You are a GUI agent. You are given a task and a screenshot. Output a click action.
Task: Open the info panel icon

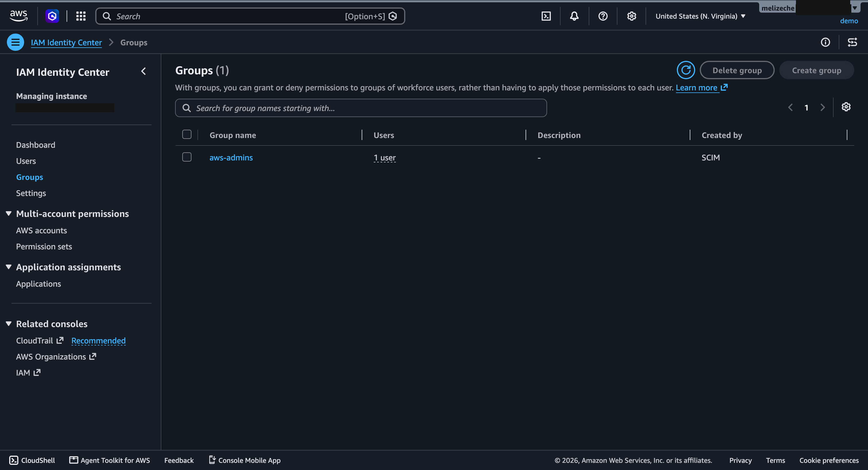[x=825, y=42]
